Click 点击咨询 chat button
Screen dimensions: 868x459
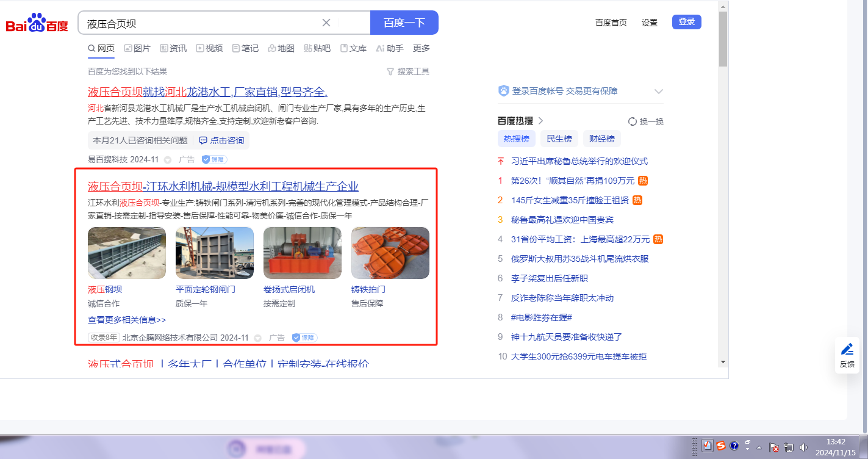pyautogui.click(x=221, y=140)
